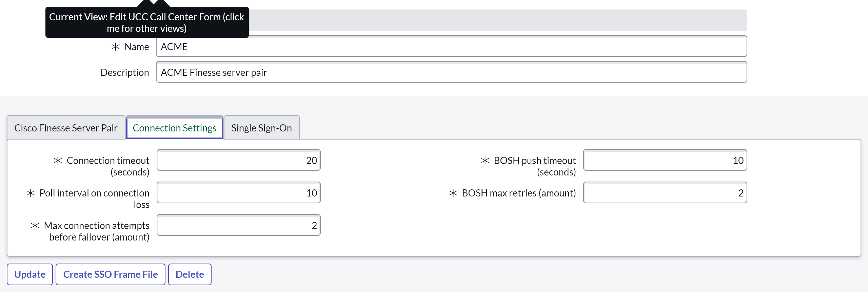Select the Connection Settings tab
Image resolution: width=868 pixels, height=292 pixels.
point(174,128)
